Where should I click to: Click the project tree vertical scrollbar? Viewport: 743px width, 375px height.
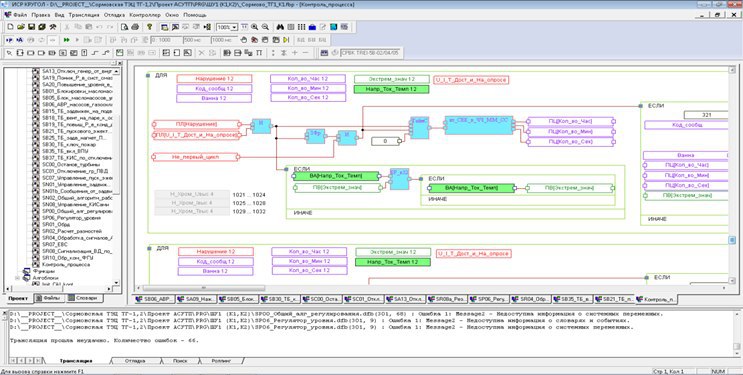[116, 156]
